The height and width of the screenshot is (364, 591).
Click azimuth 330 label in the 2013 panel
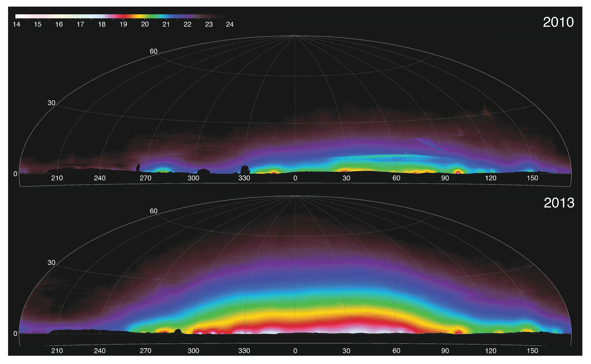pyautogui.click(x=244, y=351)
